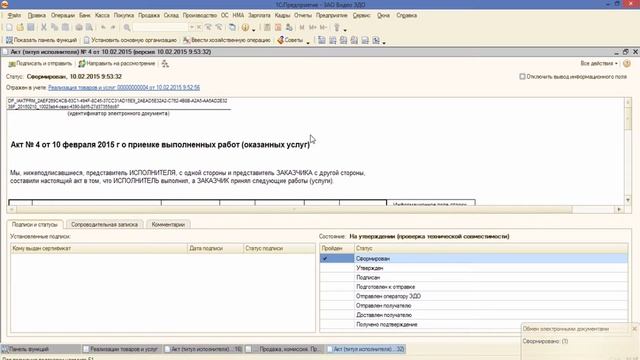The width and height of the screenshot is (640, 360).
Task: Select the Доставлен получателю row
Action: [x=474, y=315]
